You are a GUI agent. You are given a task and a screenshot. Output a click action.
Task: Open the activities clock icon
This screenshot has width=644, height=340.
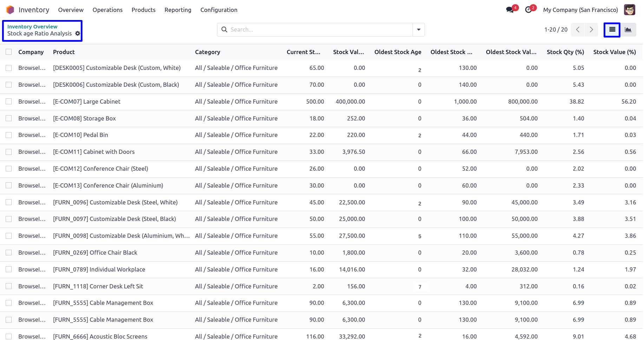tap(528, 10)
